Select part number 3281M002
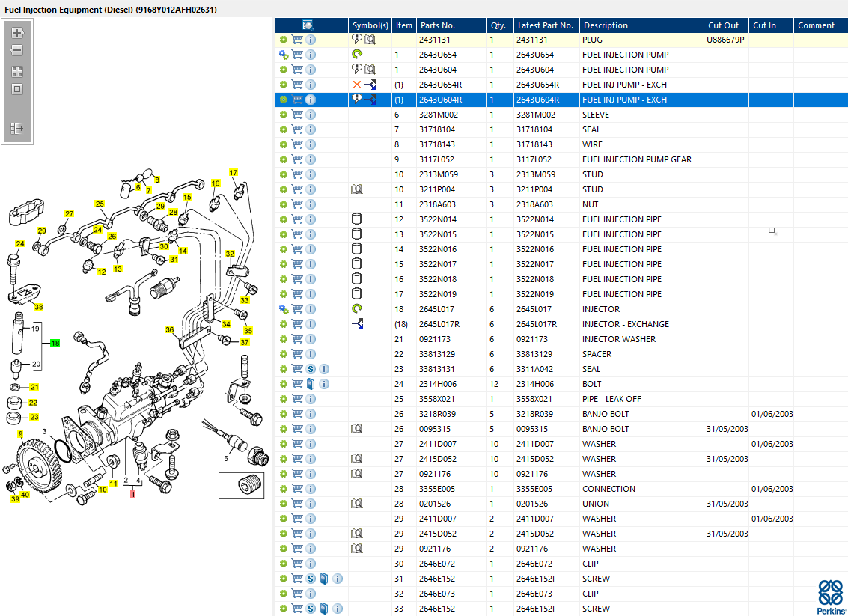The image size is (848, 616). pos(439,115)
